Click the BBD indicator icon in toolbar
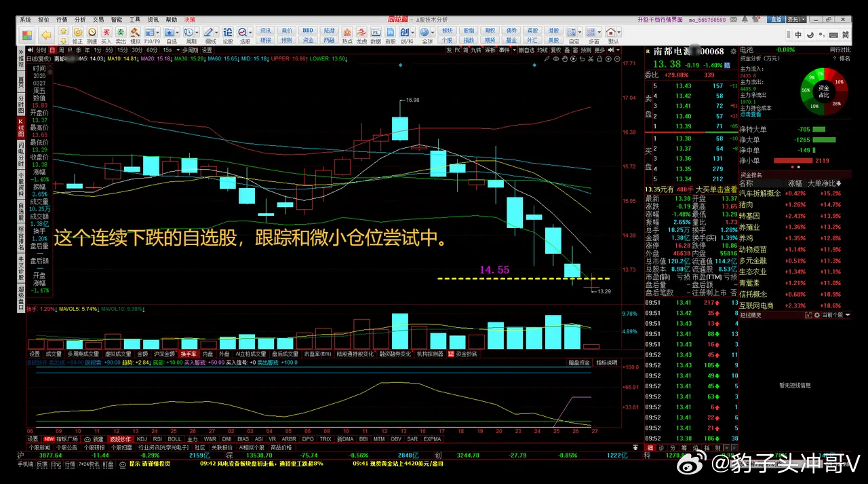This screenshot has height=484, width=868. pyautogui.click(x=307, y=30)
